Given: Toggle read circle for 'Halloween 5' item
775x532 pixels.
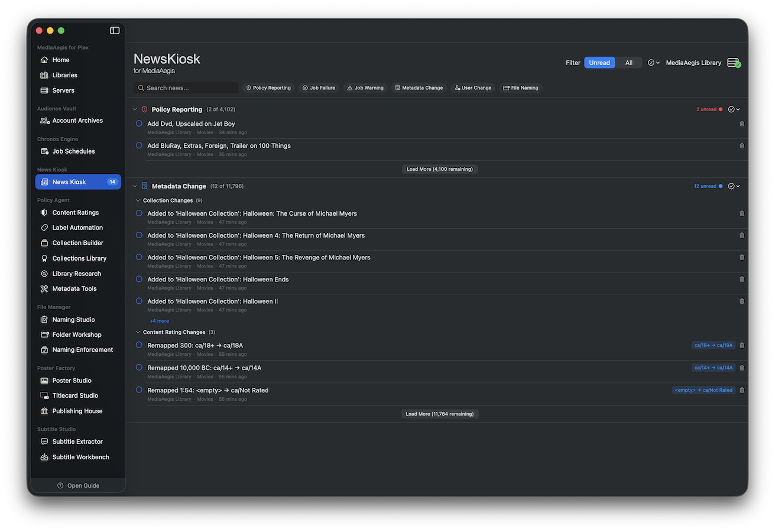Looking at the screenshot, I should tap(139, 257).
